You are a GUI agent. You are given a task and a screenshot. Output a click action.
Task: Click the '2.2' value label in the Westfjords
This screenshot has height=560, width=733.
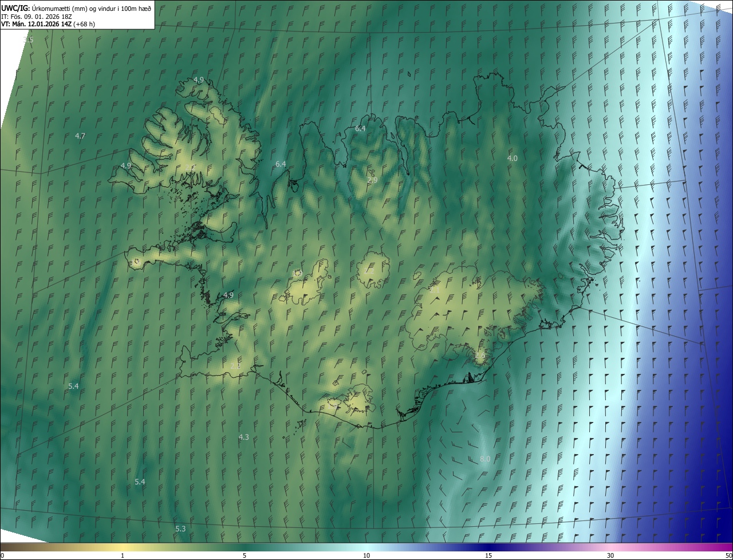pos(191,168)
